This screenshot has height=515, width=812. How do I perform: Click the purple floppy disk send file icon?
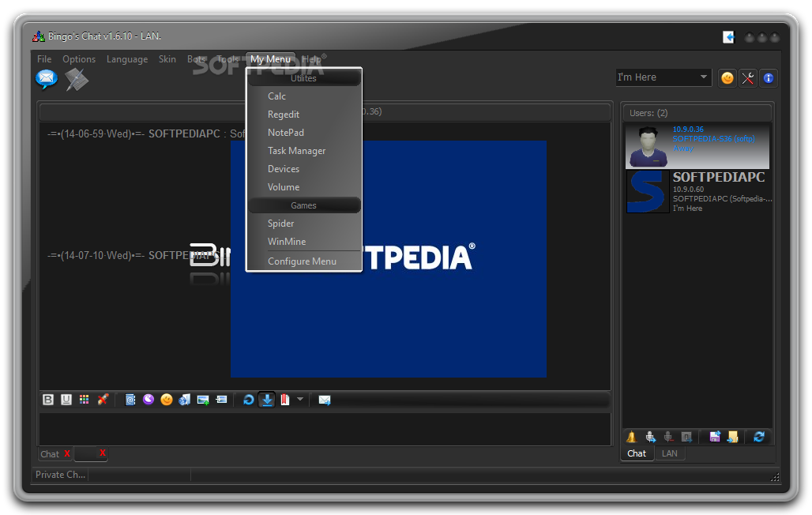(715, 437)
